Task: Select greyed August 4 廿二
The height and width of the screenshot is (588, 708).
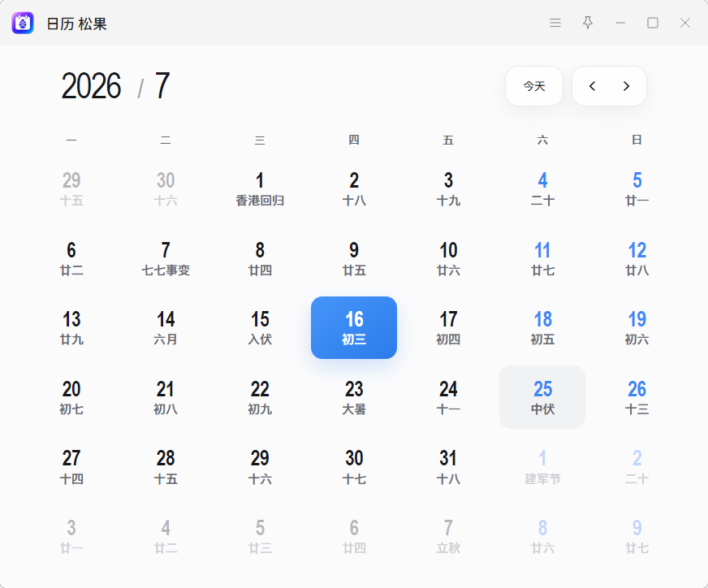Action: pyautogui.click(x=166, y=537)
